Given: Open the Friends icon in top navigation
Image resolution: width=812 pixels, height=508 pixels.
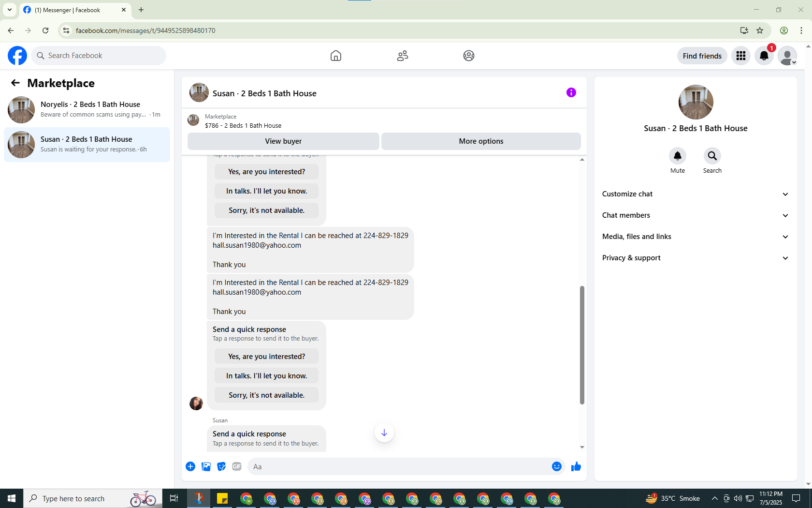Looking at the screenshot, I should pos(403,56).
